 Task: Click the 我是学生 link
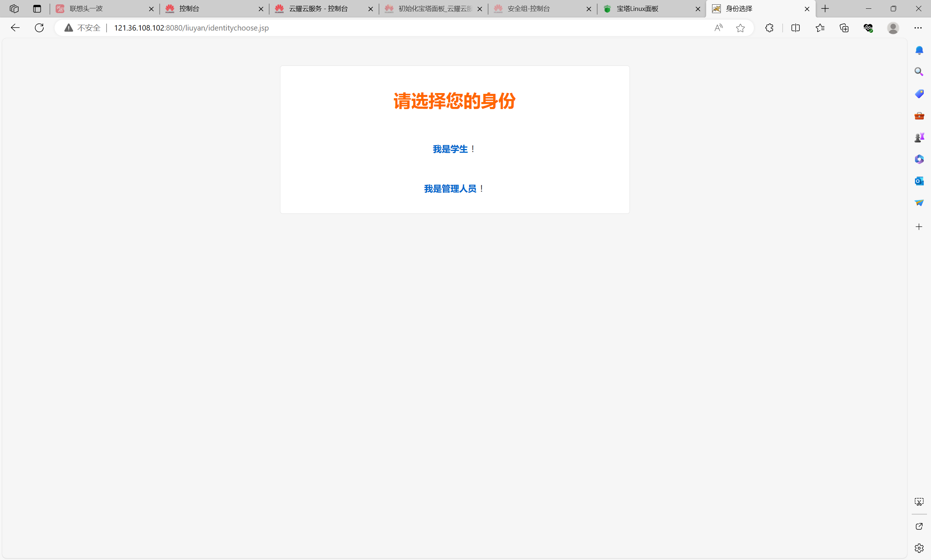(x=450, y=149)
